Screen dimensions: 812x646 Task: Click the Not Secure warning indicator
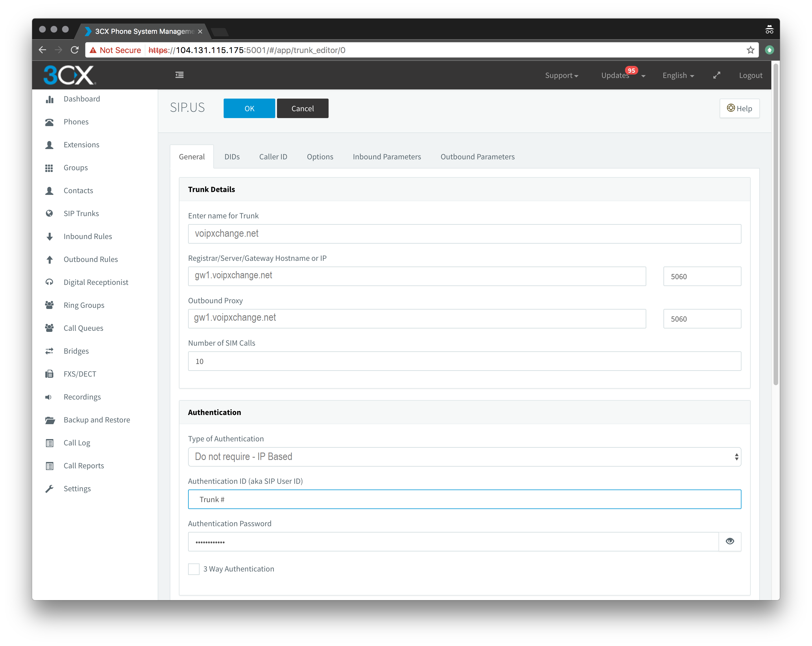115,50
